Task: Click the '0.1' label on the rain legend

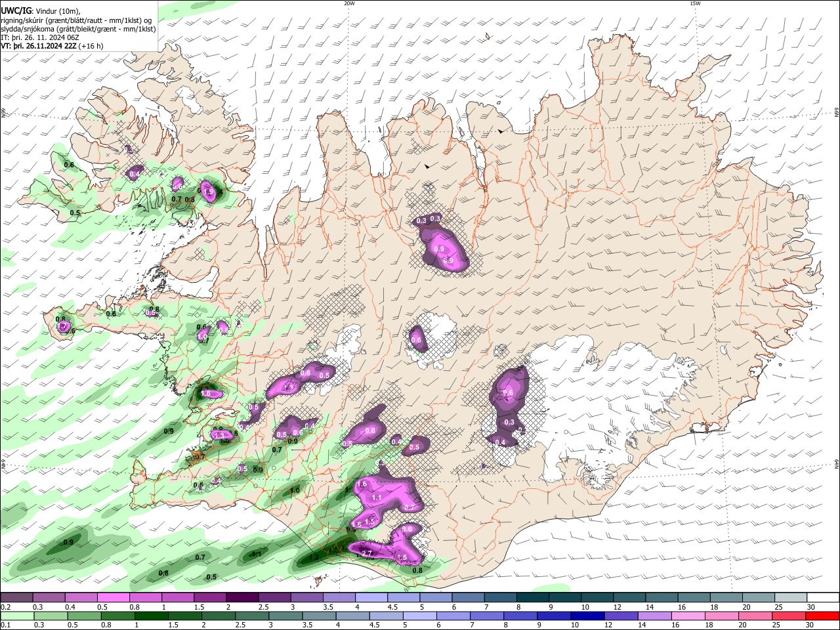Action: pos(5,625)
